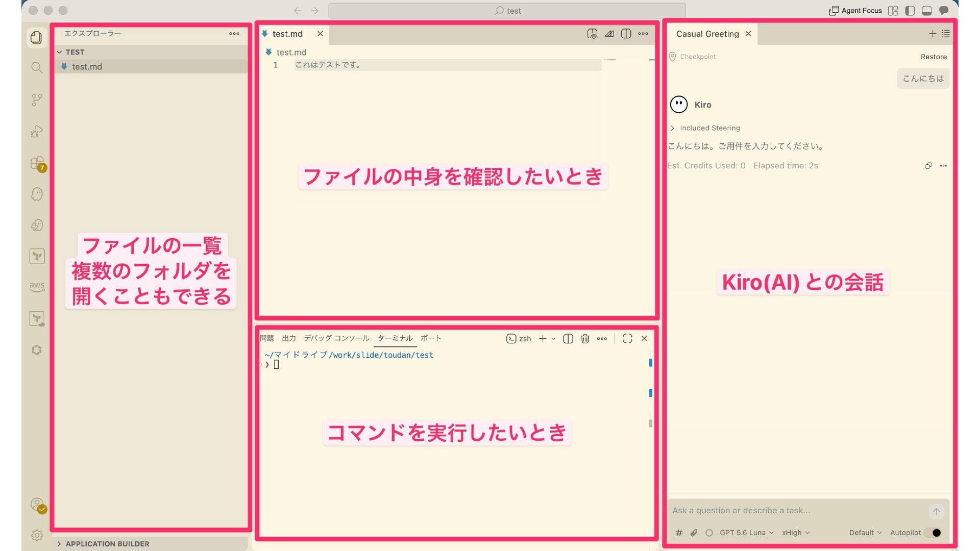Screen dimensions: 980x551
Task: Open the AWS toolkit icon in activity bar
Action: pyautogui.click(x=36, y=286)
